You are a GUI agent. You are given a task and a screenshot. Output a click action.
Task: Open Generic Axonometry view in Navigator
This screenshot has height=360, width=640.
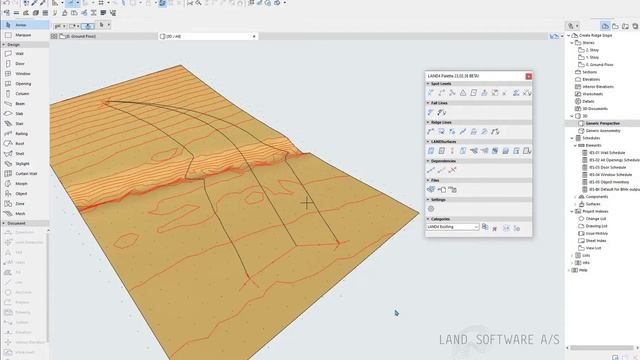pyautogui.click(x=602, y=131)
